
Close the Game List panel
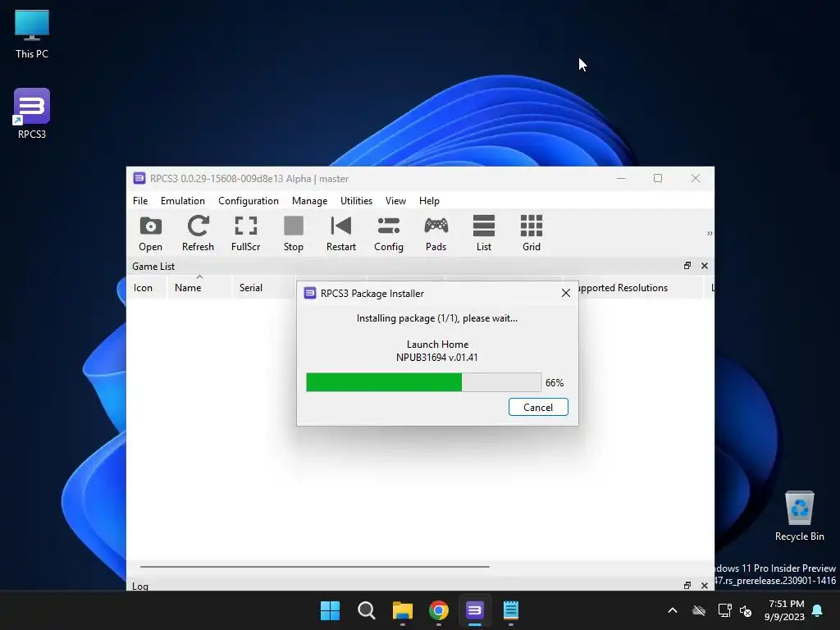[705, 266]
